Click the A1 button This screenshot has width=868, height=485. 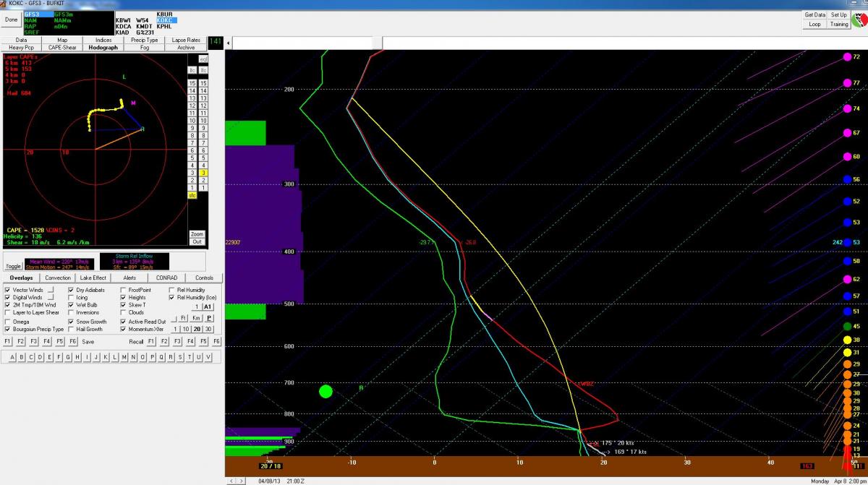pos(208,306)
